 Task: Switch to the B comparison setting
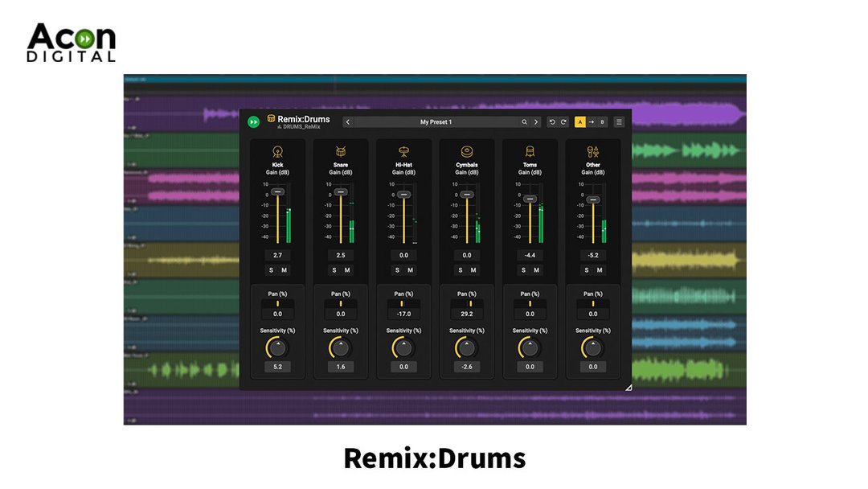(602, 122)
